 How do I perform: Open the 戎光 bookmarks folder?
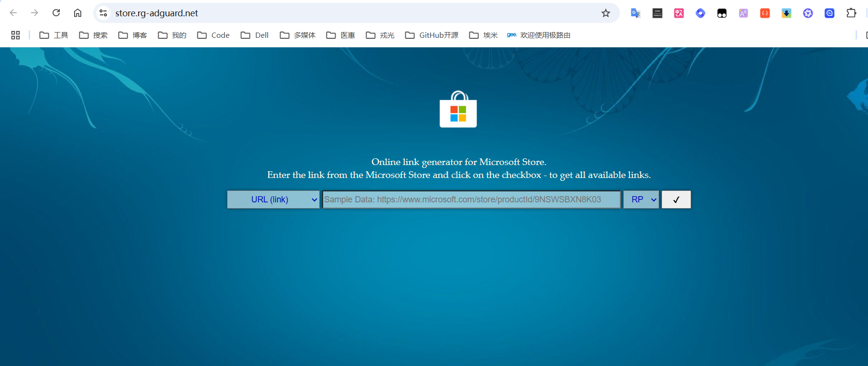(x=380, y=35)
